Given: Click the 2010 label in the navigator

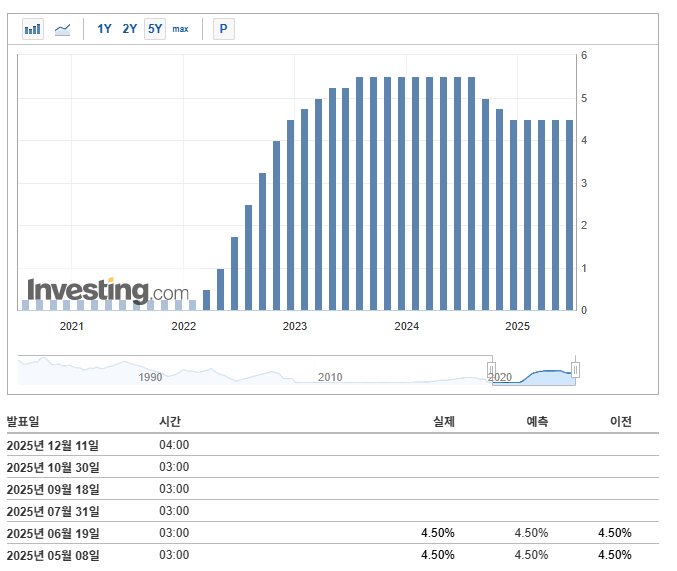Looking at the screenshot, I should click(330, 377).
